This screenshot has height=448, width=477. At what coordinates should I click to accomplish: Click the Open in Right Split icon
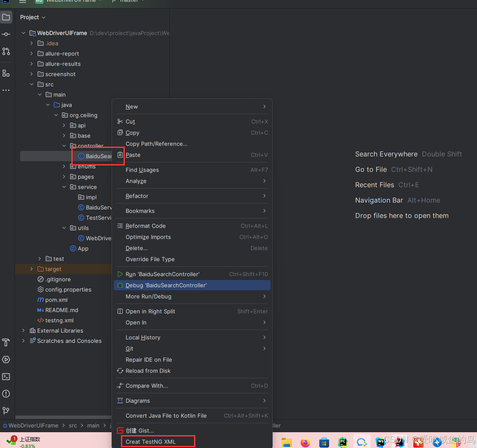pyautogui.click(x=120, y=311)
